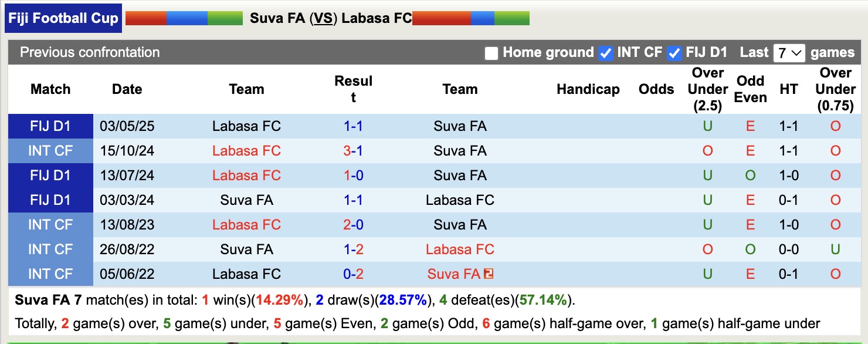This screenshot has height=344, width=868.
Task: Click the blue segment of Suva FA's form bar
Action: pyautogui.click(x=187, y=18)
